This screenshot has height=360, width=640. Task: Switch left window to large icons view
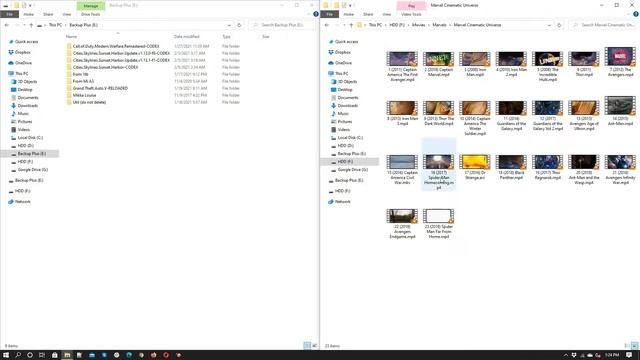[x=314, y=346]
